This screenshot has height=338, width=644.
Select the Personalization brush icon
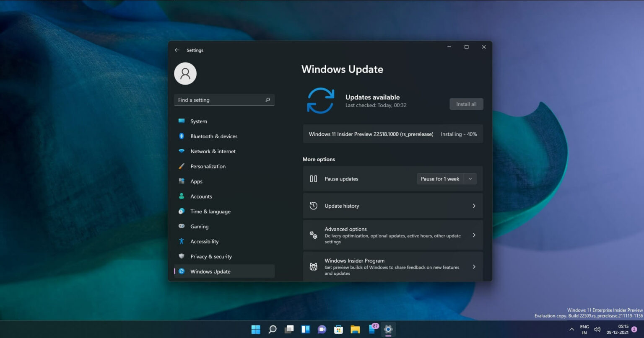182,166
